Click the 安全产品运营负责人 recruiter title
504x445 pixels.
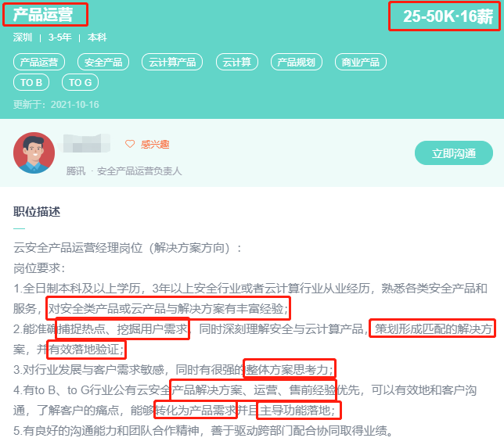139,171
